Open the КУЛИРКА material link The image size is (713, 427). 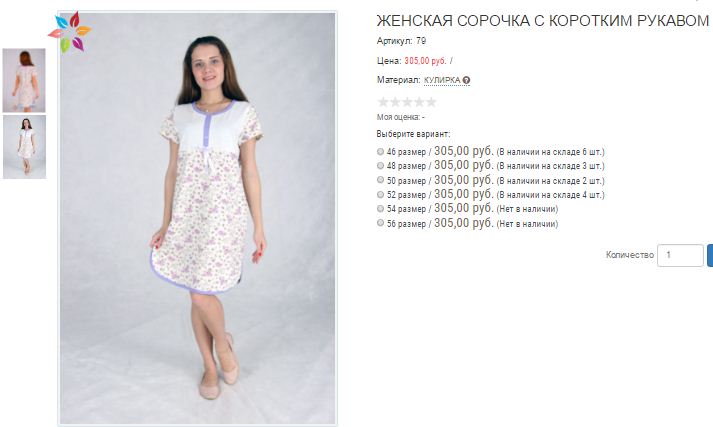click(x=442, y=80)
